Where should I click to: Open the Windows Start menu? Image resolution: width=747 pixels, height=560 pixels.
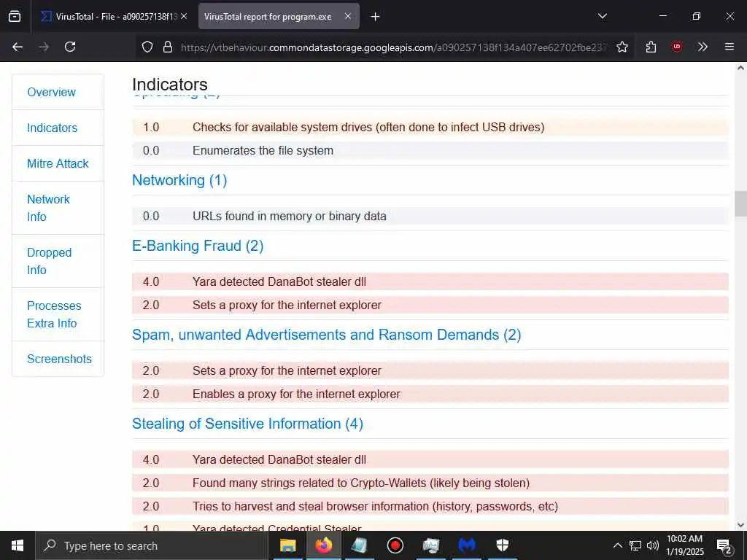coord(18,545)
